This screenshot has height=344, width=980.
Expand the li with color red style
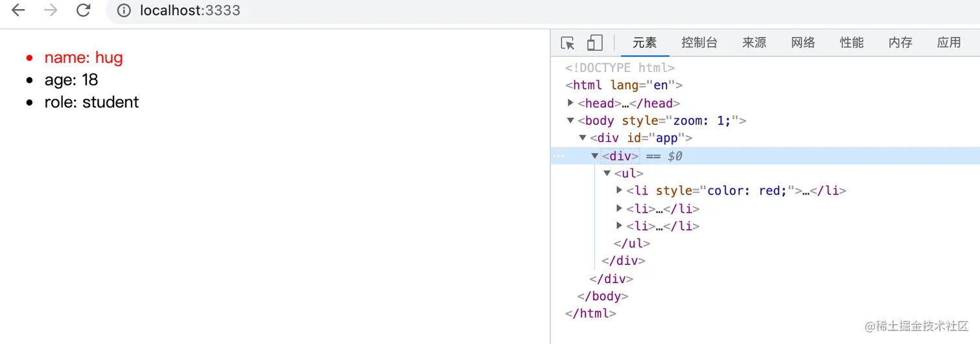[x=620, y=190]
